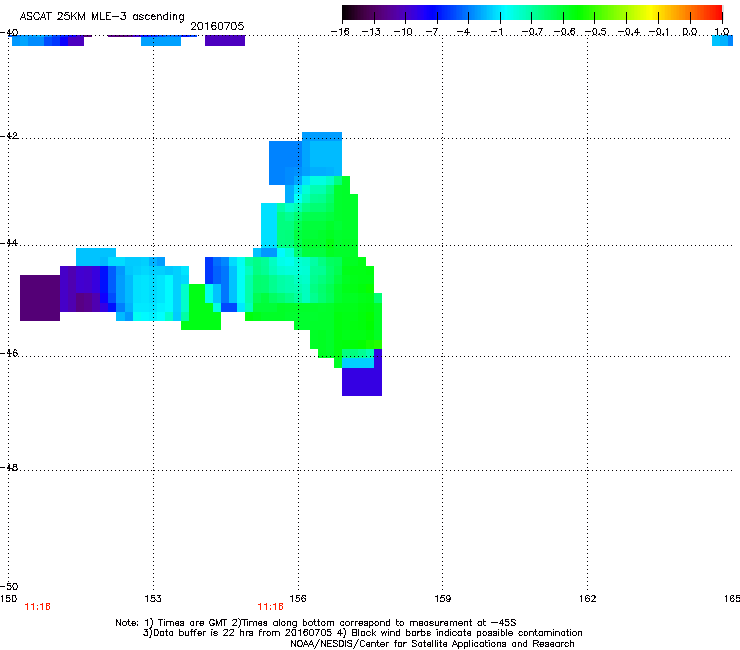The height and width of the screenshot is (650, 740).
Task: Click the -42 latitude axis label
Action: click(x=9, y=136)
